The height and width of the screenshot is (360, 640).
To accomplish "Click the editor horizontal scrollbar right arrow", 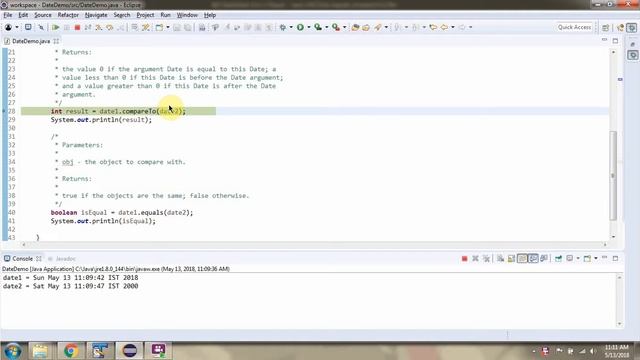I will 605,244.
